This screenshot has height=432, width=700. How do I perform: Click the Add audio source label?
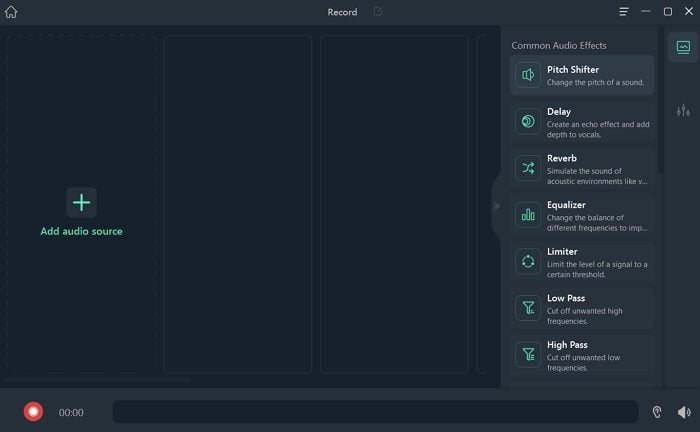(x=81, y=231)
